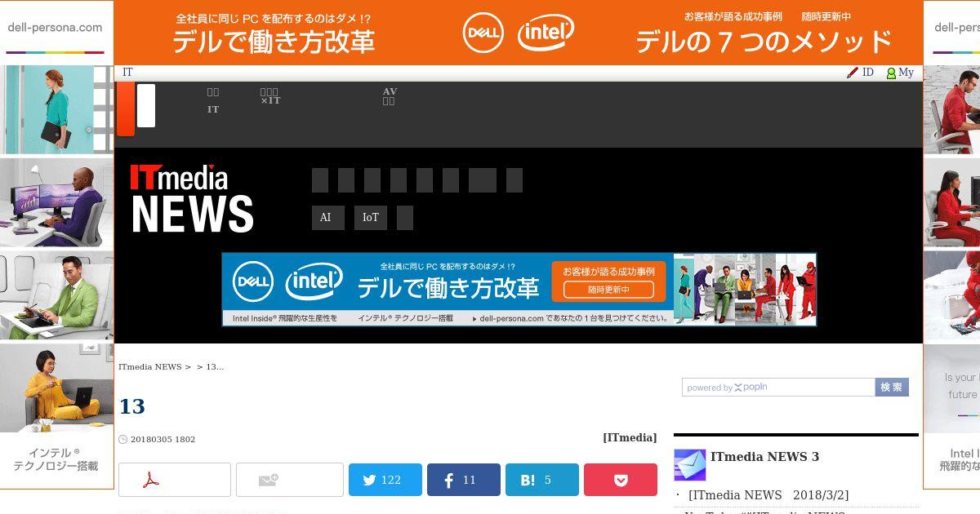Click dell-persona.com text in left sidebar ad
Image resolution: width=980 pixels, height=514 pixels.
coord(55,27)
